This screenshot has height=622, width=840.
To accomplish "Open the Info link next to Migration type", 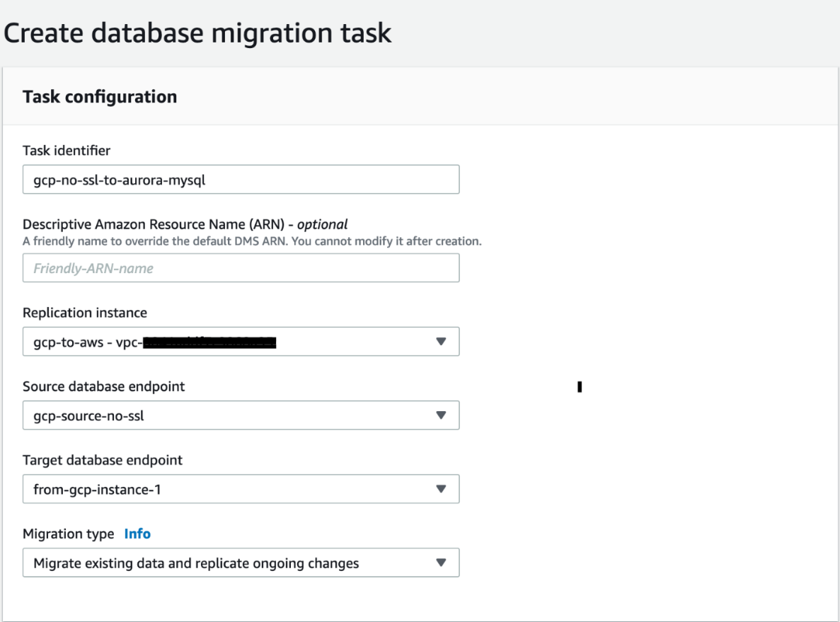I will click(137, 534).
